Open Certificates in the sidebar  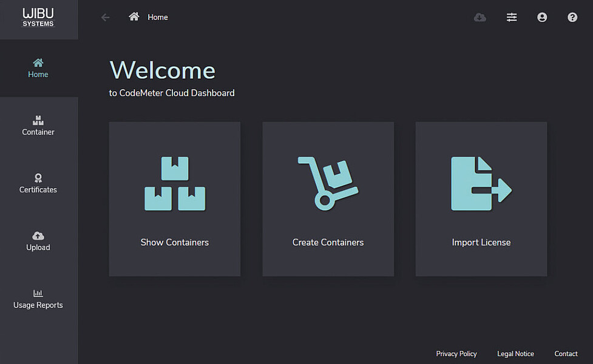[38, 184]
